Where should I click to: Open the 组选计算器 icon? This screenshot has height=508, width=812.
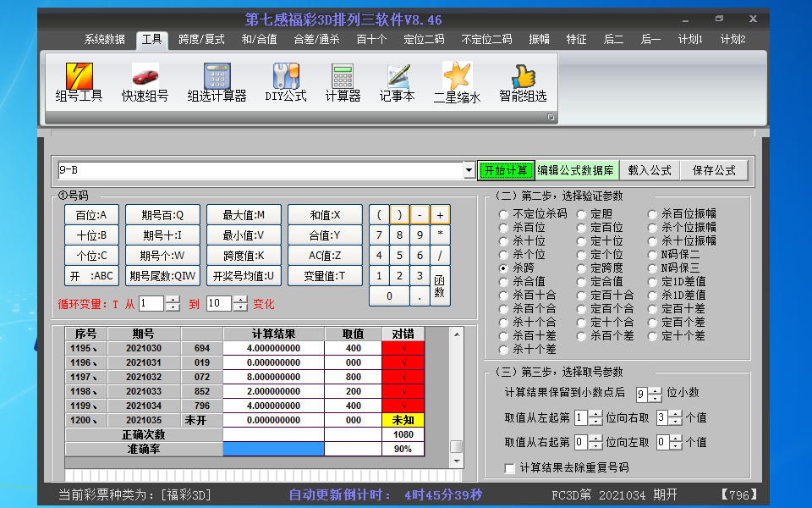pos(217,82)
